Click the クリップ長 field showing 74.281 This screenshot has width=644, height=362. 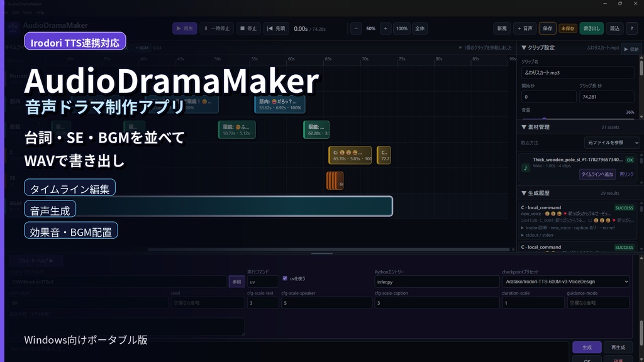(607, 97)
